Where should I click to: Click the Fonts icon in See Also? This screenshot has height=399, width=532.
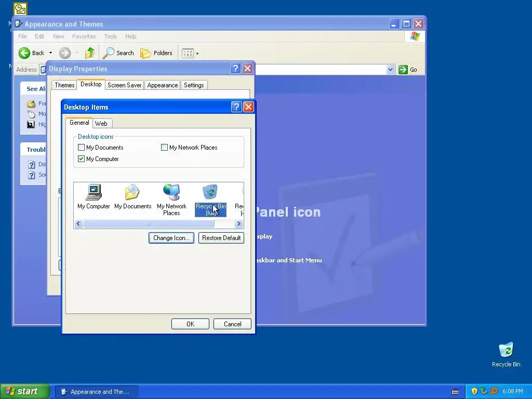31,104
